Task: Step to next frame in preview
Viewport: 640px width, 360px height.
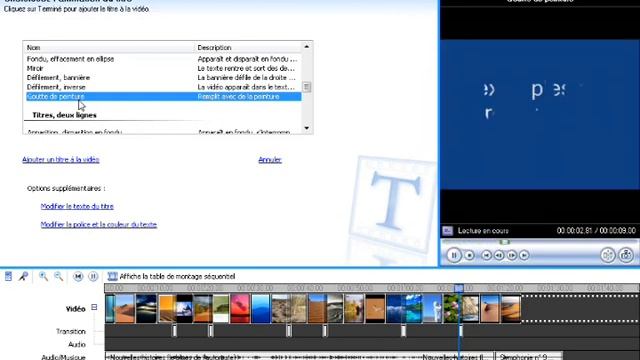Action: point(511,255)
